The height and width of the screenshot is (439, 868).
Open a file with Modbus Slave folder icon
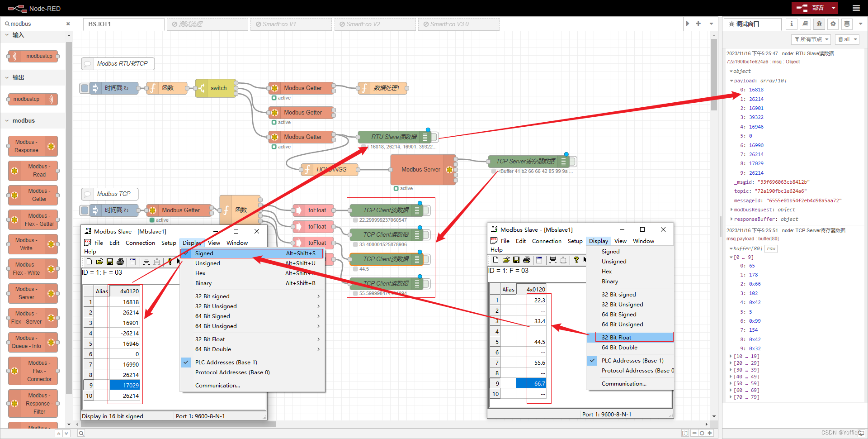click(x=99, y=261)
